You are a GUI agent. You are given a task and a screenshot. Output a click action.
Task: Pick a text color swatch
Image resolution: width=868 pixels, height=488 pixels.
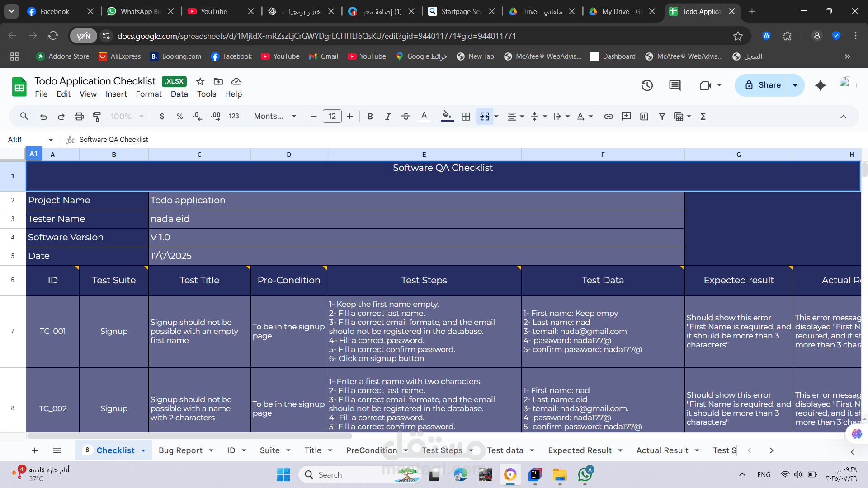tap(424, 116)
